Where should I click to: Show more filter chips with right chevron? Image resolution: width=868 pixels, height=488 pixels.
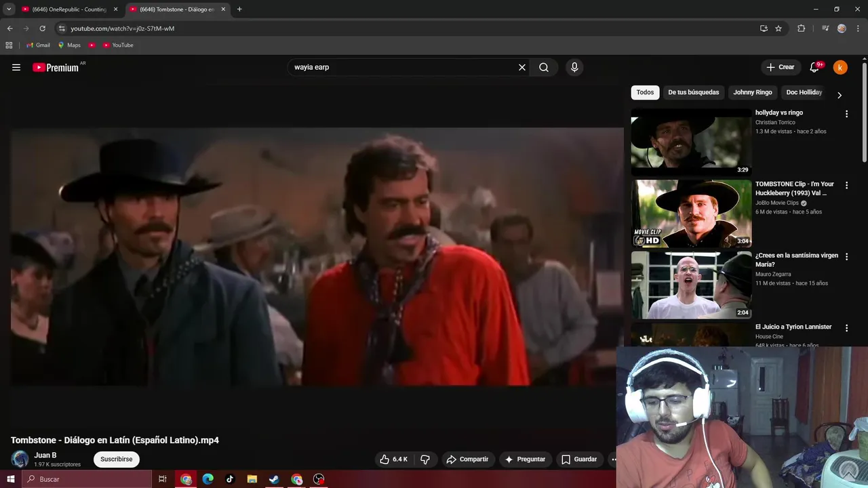[x=840, y=95]
